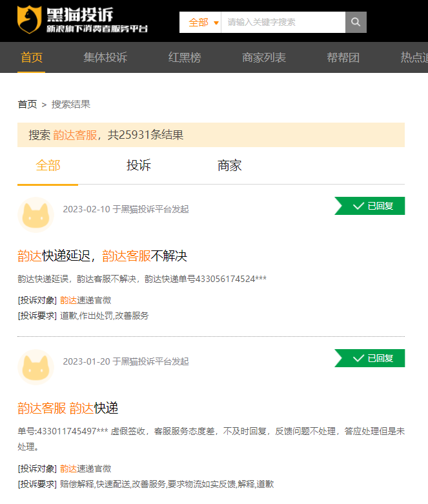Open 帮帮团 navigation item
428x504 pixels.
coord(343,57)
